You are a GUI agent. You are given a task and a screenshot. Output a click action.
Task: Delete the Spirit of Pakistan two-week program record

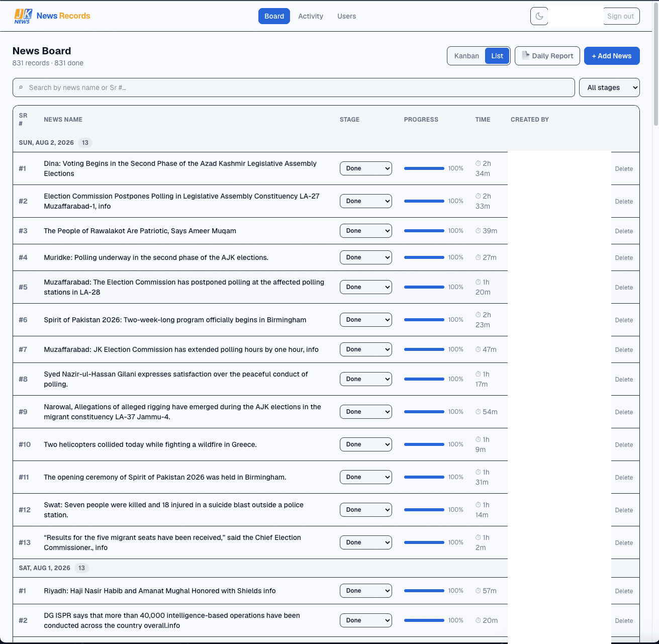[x=624, y=320]
